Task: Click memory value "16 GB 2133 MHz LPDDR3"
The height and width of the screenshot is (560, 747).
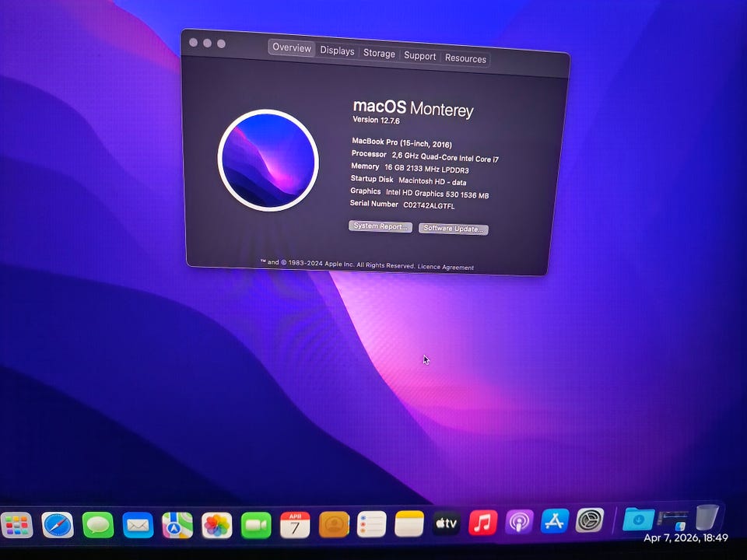Action: coord(426,169)
